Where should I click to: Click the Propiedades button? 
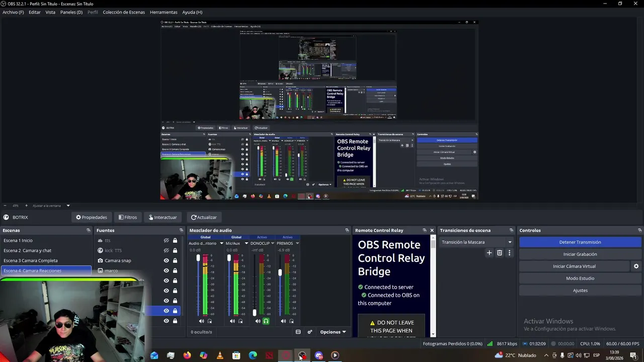pos(92,217)
